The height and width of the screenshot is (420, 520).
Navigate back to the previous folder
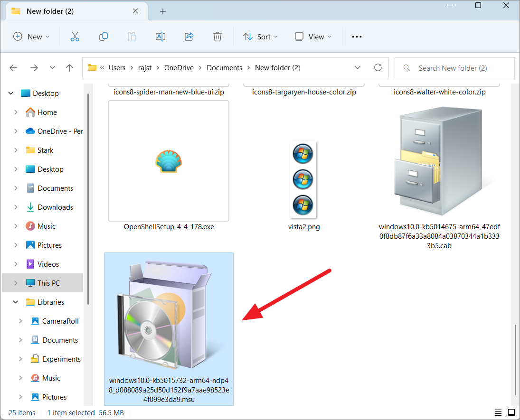pos(13,68)
